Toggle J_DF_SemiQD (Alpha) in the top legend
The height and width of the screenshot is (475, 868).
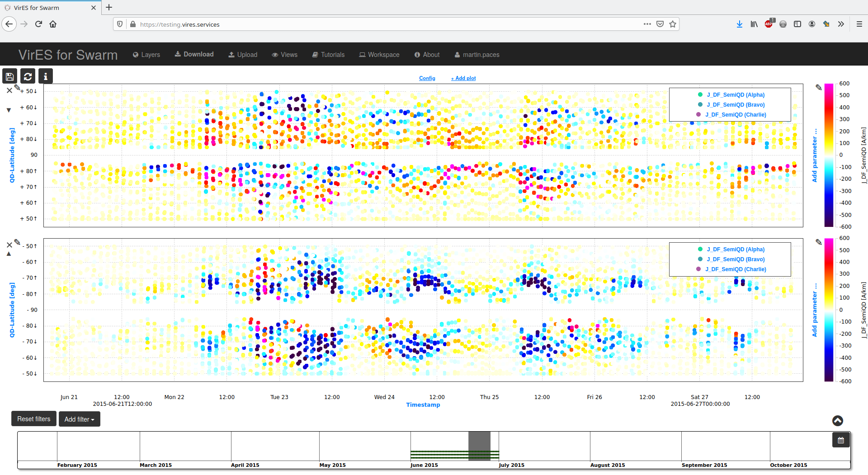click(736, 95)
